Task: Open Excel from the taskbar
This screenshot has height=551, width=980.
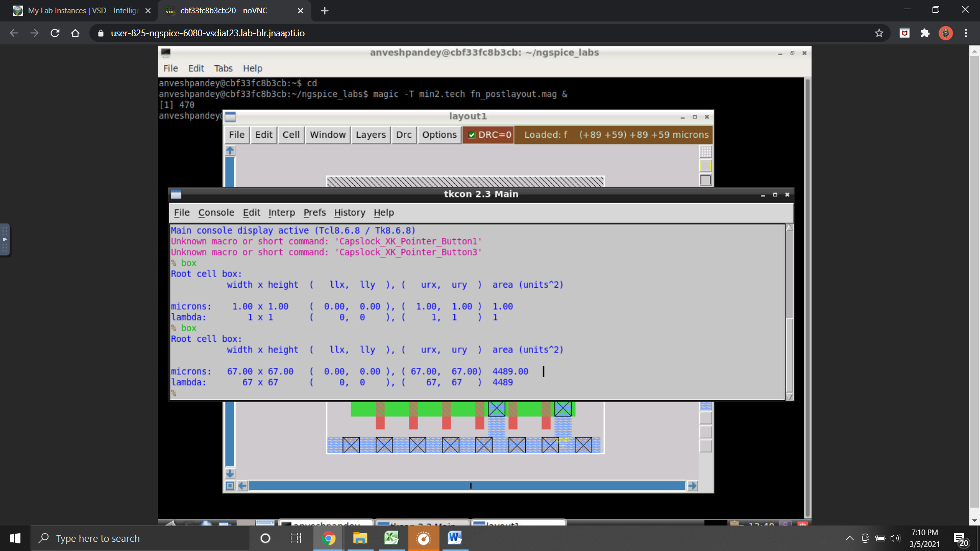Action: tap(391, 538)
